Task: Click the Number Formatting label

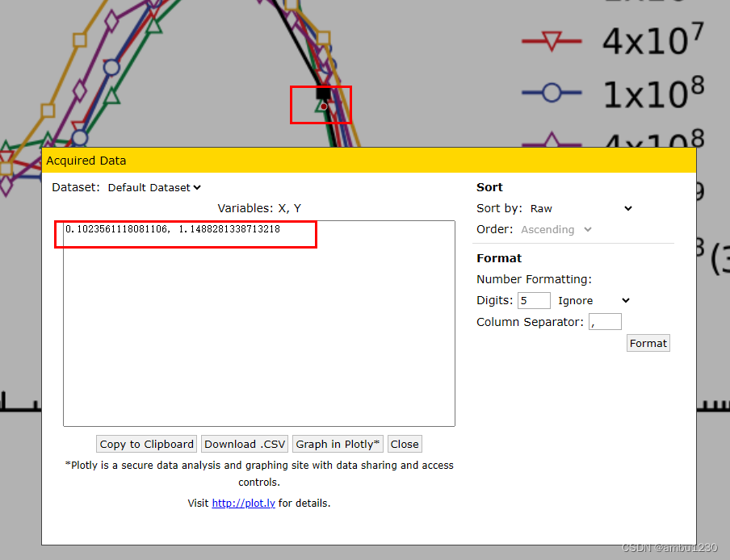Action: (x=534, y=279)
